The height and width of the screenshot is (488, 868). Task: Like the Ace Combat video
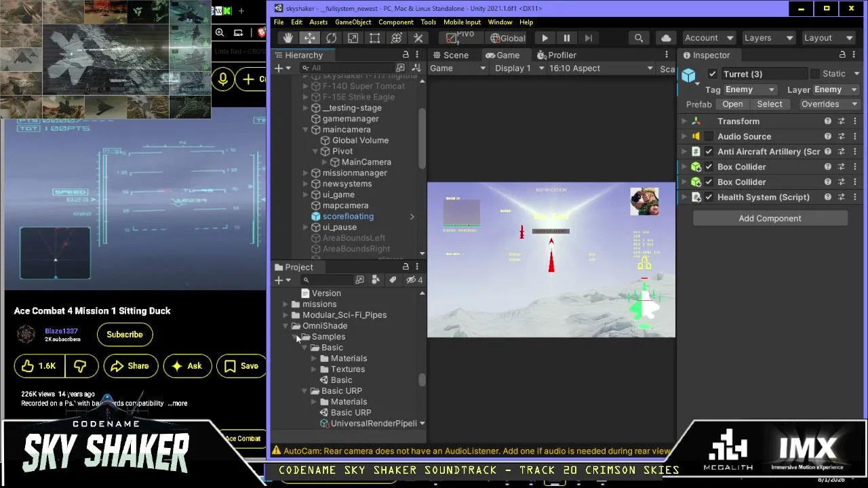pos(39,366)
